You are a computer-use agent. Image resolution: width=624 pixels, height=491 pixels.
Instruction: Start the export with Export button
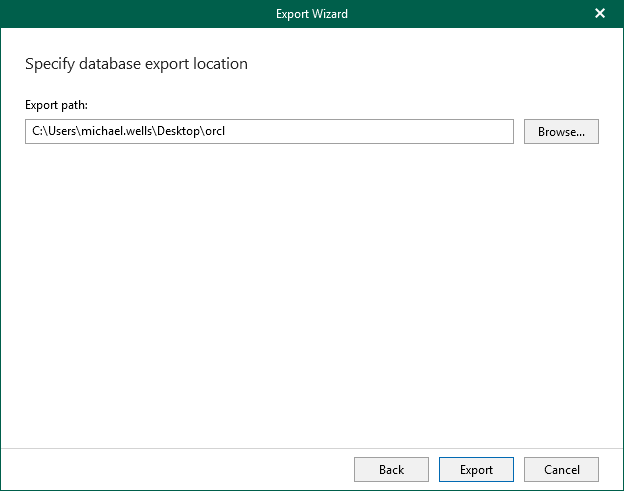[x=476, y=469]
